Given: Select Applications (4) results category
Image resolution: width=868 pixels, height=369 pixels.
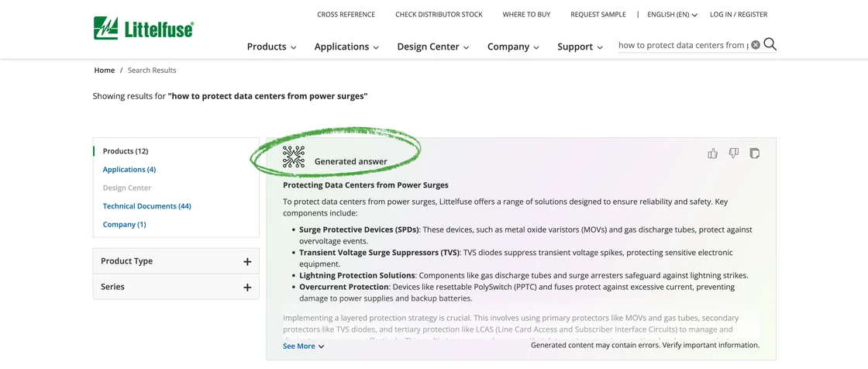Looking at the screenshot, I should point(129,170).
